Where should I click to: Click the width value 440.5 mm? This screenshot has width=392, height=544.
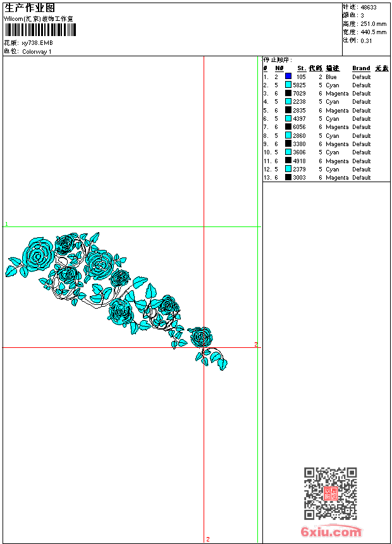pyautogui.click(x=373, y=32)
